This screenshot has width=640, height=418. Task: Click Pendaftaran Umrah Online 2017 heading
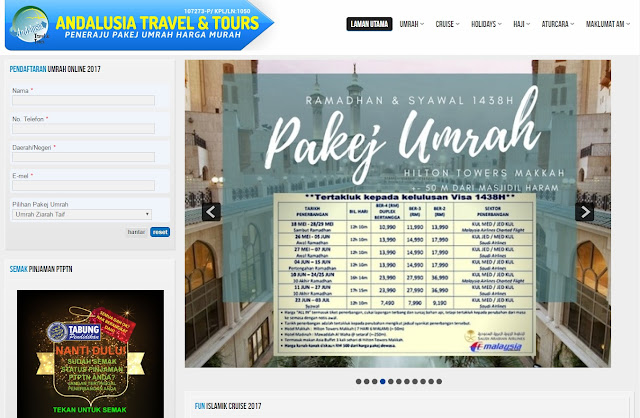55,69
